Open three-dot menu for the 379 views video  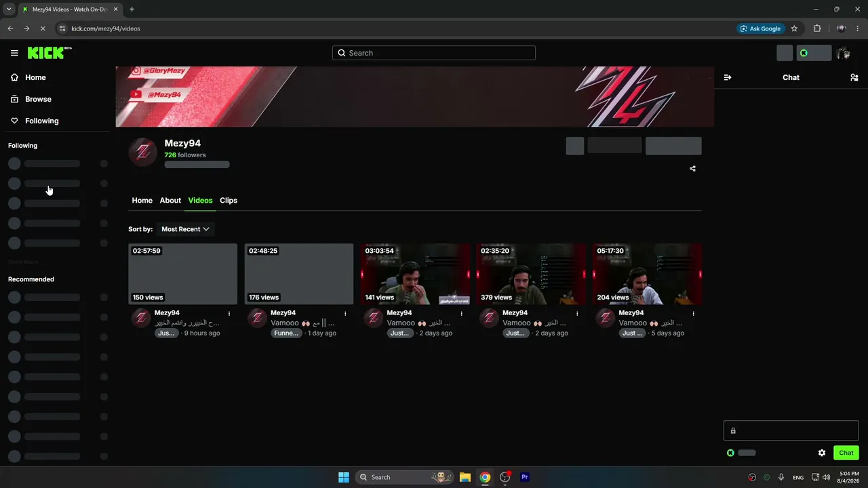[578, 314]
